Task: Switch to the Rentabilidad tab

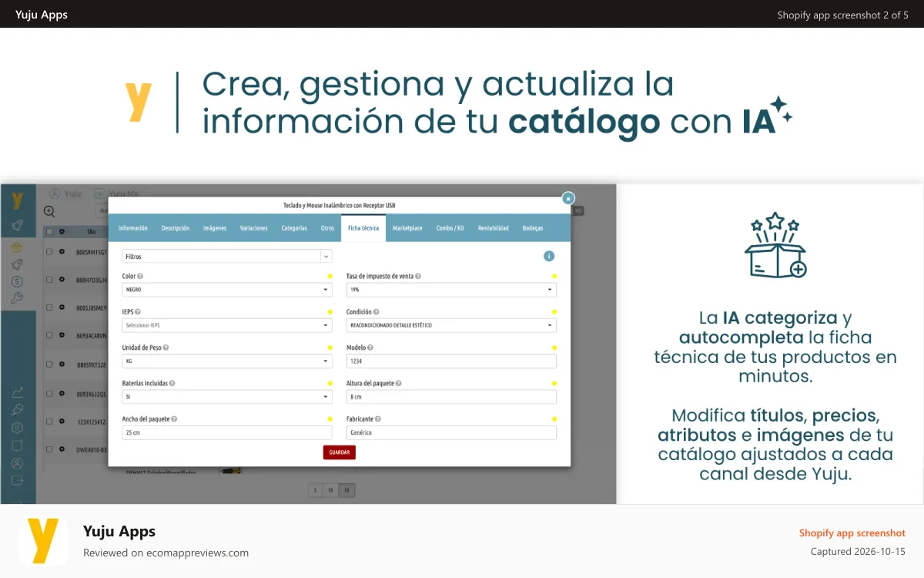Action: pos(494,228)
